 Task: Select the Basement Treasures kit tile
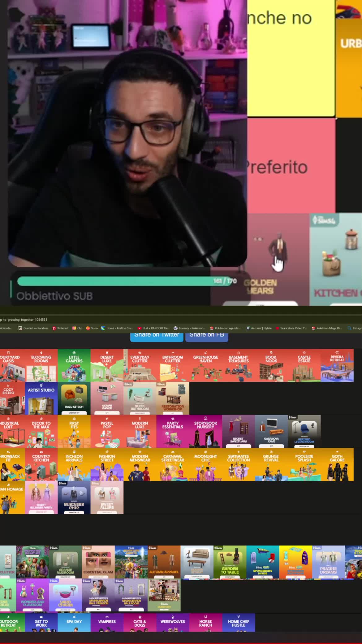click(x=238, y=365)
